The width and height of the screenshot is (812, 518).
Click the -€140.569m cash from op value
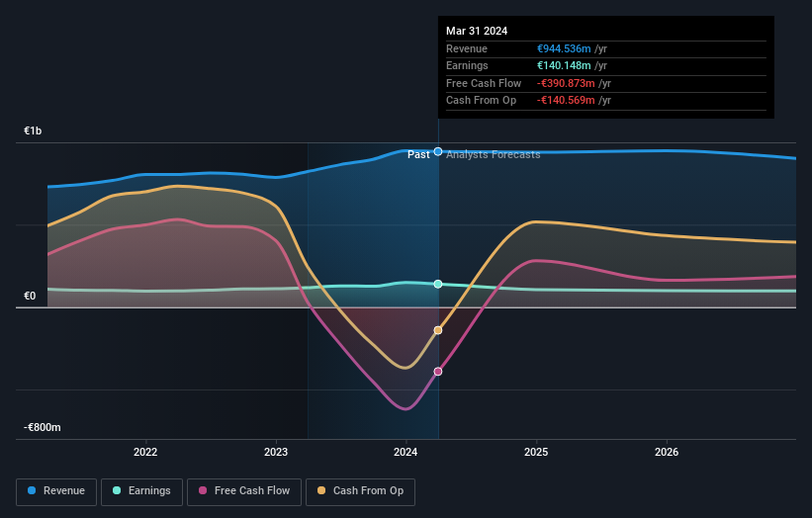(x=566, y=101)
